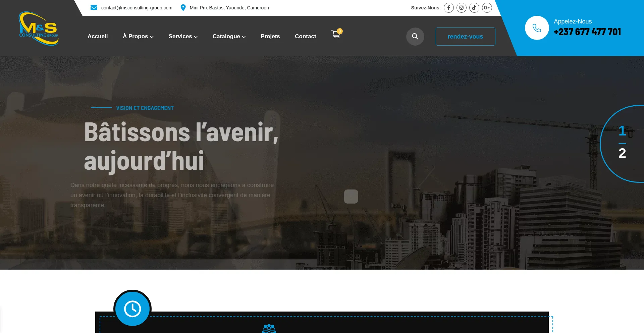Click the search magnifier button

[x=415, y=37]
